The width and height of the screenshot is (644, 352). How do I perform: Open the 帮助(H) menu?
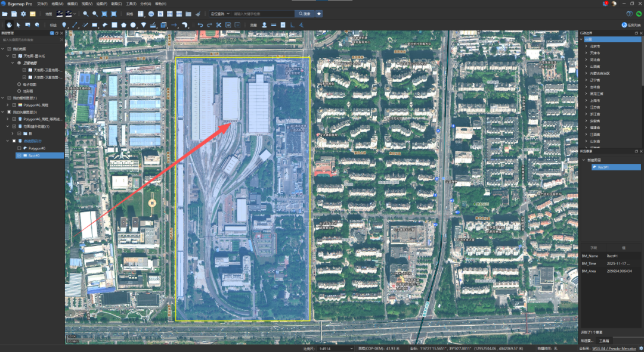[160, 4]
